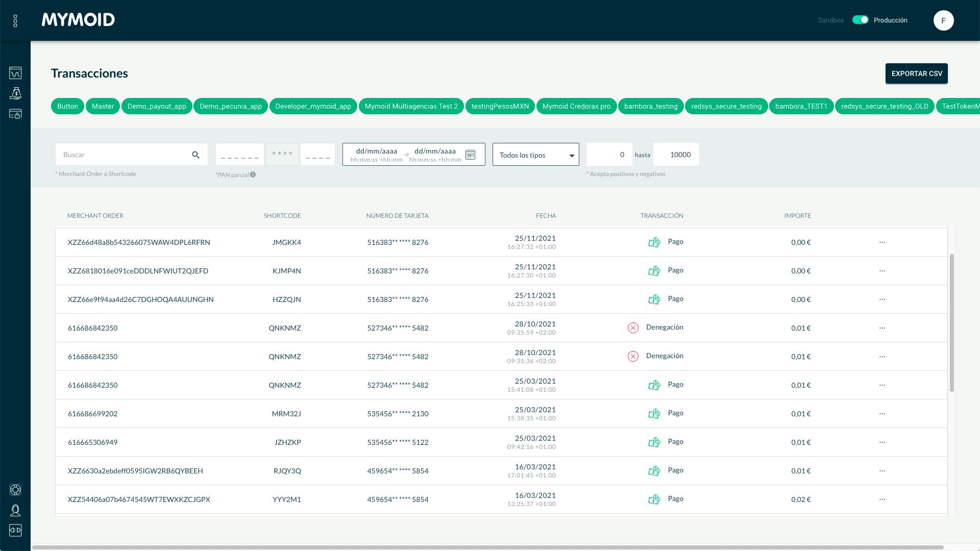Click the EXPORTAR CSV button
Screen dimensions: 980x551
click(x=916, y=73)
